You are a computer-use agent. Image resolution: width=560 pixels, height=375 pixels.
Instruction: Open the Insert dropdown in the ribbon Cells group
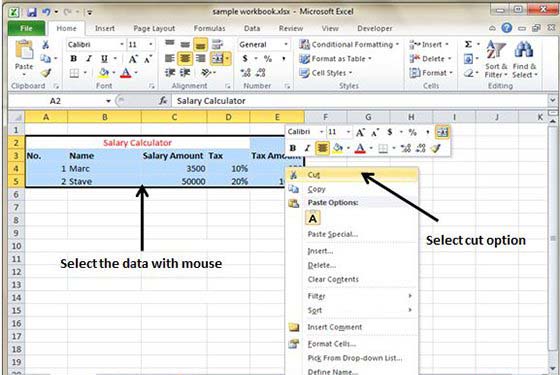[x=429, y=45]
